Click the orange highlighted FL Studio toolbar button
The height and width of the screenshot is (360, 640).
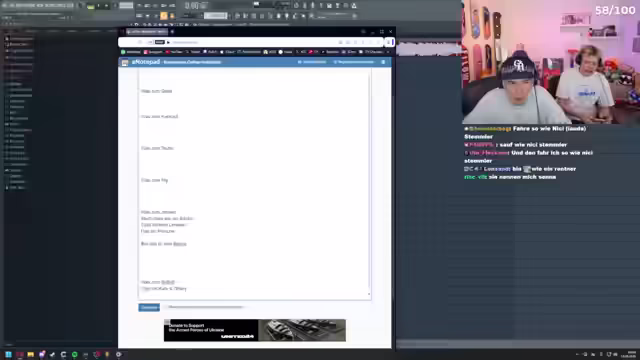coord(164,16)
